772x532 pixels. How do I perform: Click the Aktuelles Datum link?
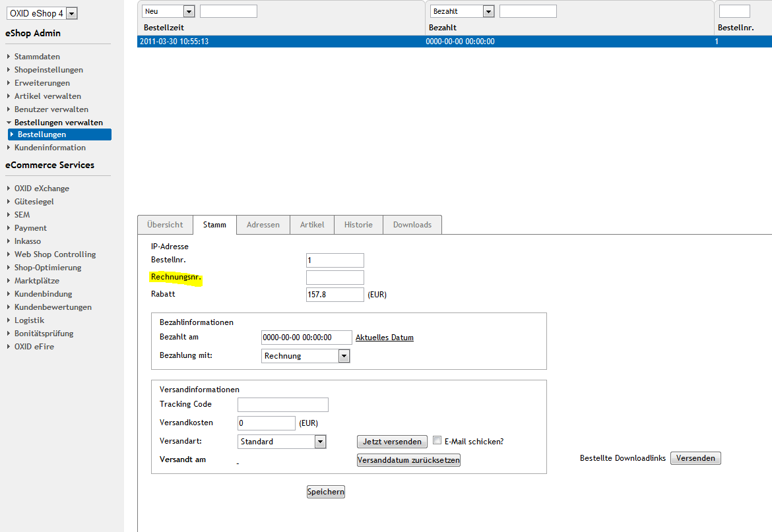point(384,338)
